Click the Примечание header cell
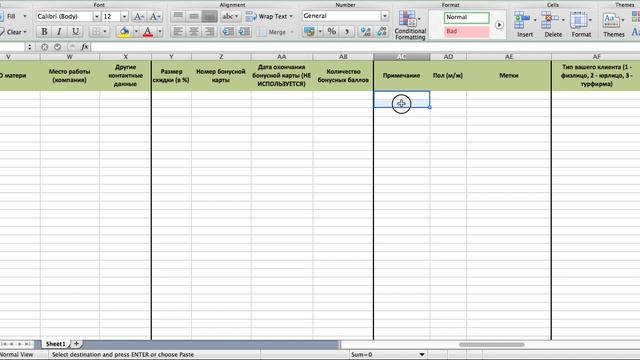Screen dimensions: 640x360 pos(402,76)
